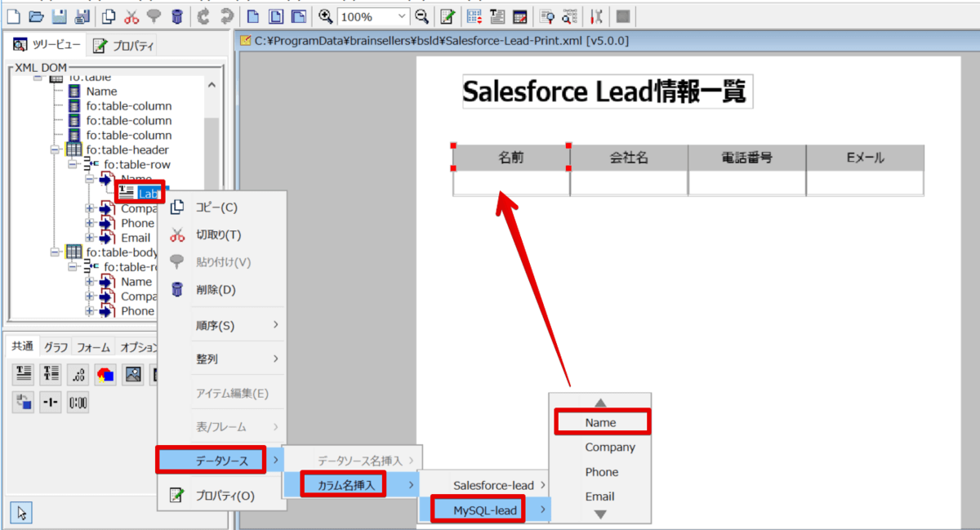The image size is (980, 530).
Task: Select Name from the column list
Action: [x=600, y=423]
